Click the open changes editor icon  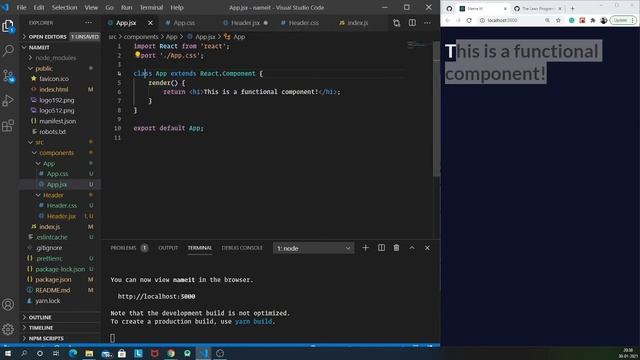click(396, 23)
